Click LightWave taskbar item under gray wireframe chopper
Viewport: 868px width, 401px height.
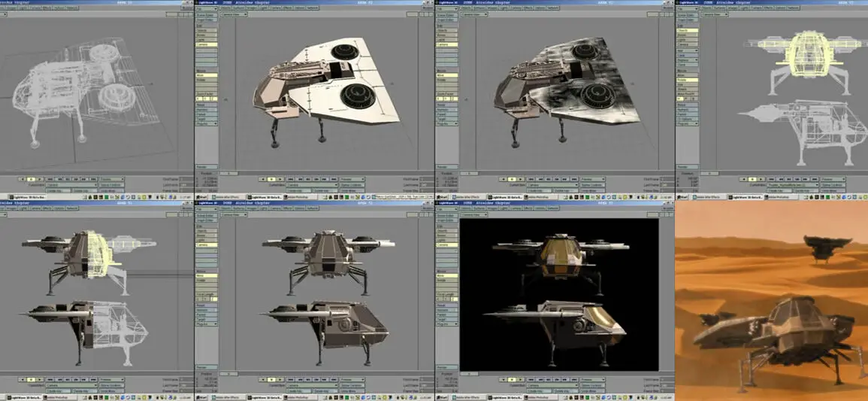click(26, 196)
